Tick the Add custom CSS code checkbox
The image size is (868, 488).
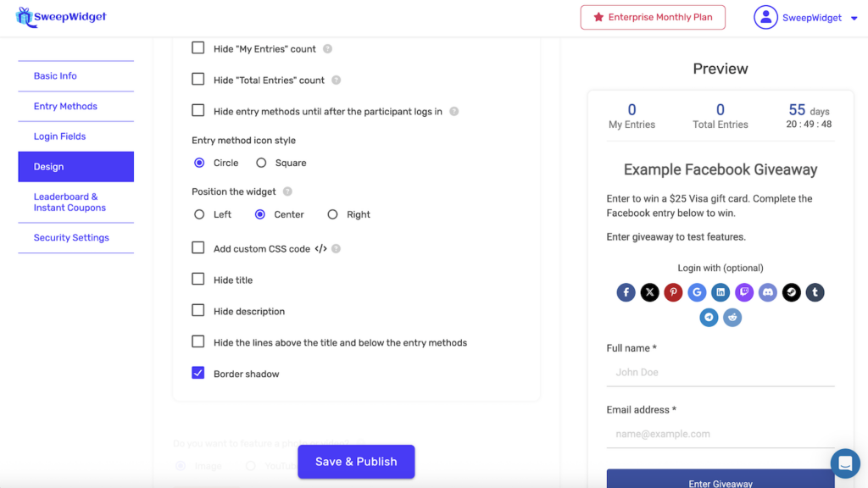pos(198,248)
